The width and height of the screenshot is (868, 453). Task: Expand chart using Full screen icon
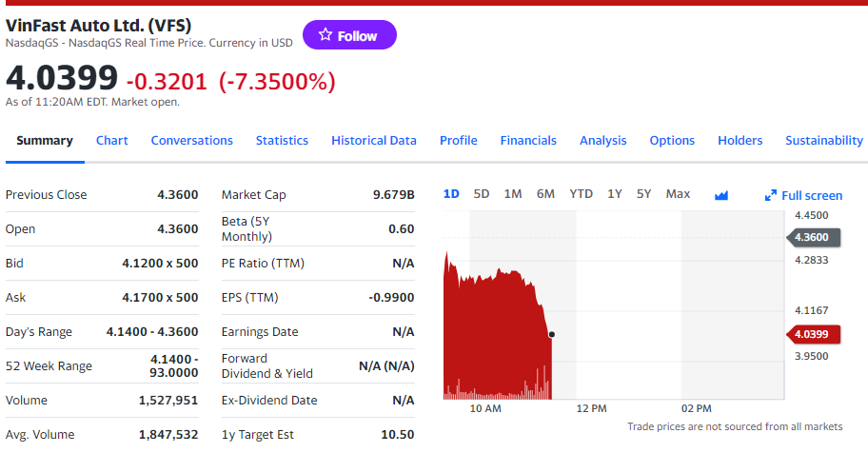tap(772, 195)
